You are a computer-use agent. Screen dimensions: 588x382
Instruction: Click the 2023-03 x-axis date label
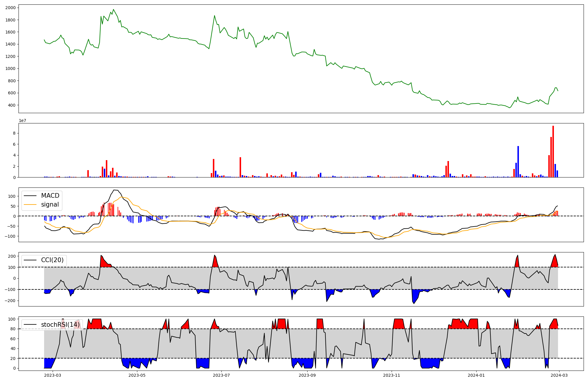click(x=53, y=375)
